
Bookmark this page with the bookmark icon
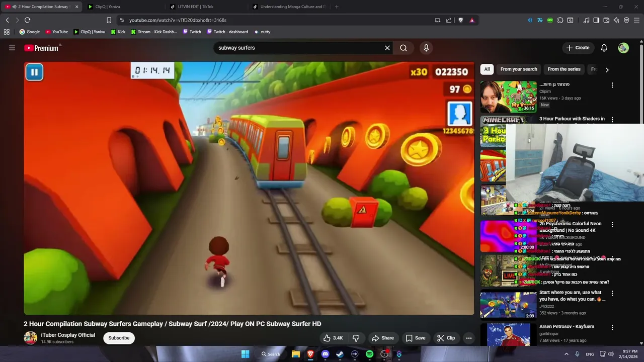[109, 20]
